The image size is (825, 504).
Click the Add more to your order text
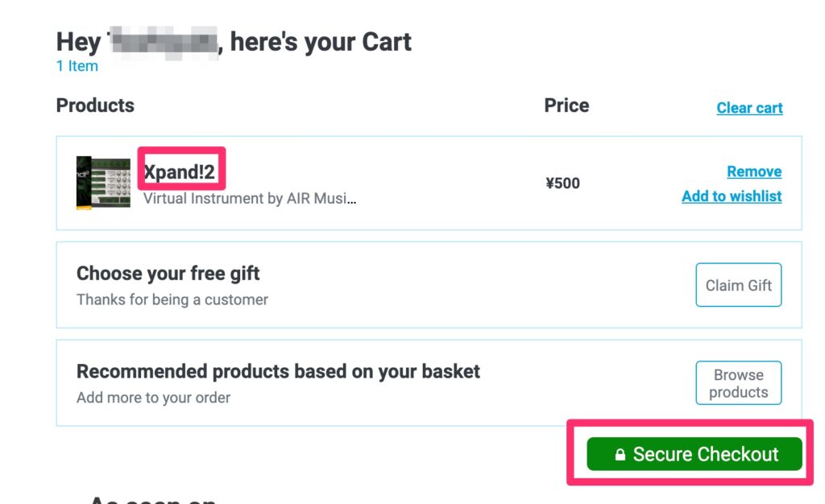tap(152, 397)
